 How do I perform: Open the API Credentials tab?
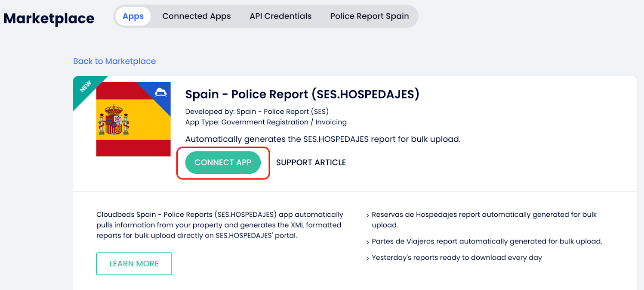(280, 16)
